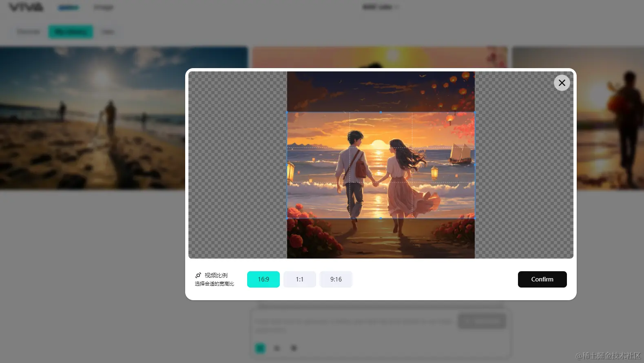Select the 9:16 aspect ratio
This screenshot has height=363, width=644.
point(336,279)
